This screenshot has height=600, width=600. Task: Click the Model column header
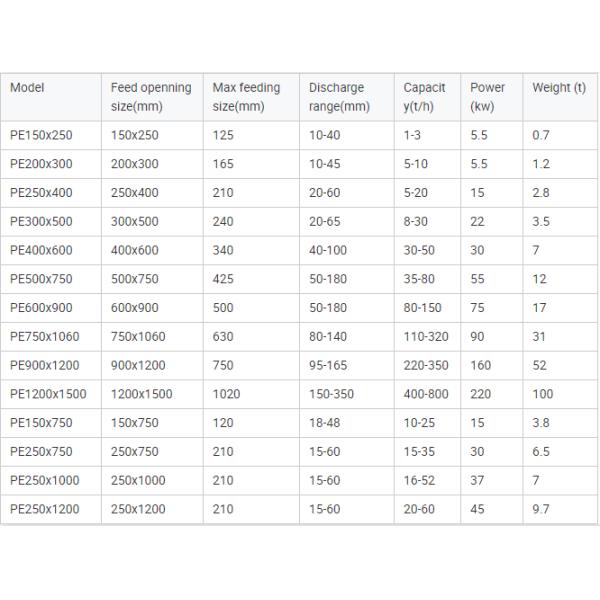pos(27,88)
